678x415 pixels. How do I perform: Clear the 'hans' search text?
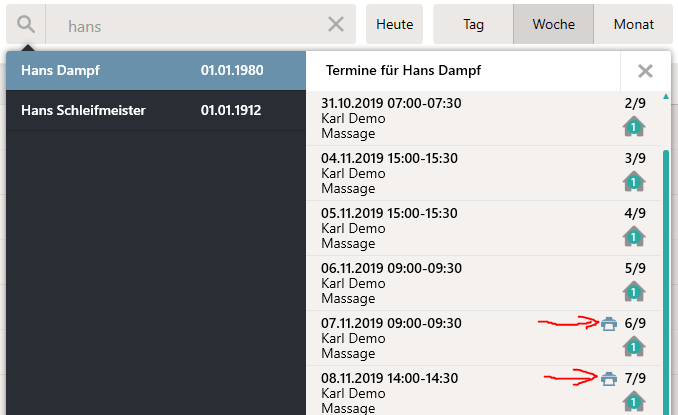click(336, 24)
